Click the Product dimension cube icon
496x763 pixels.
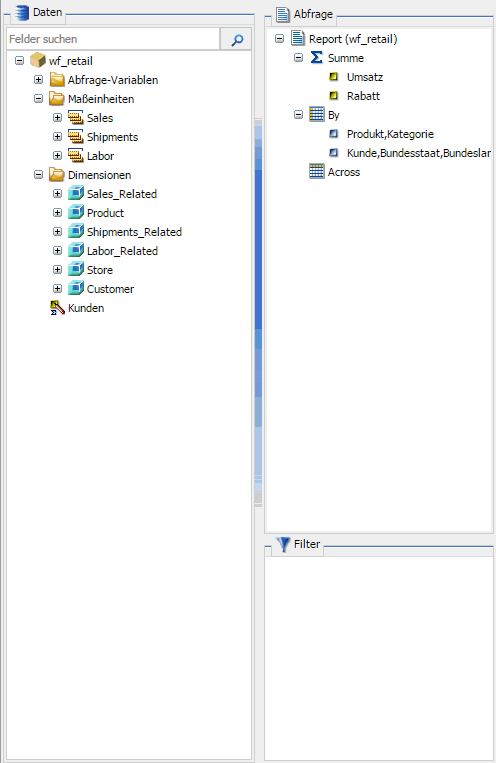[76, 212]
